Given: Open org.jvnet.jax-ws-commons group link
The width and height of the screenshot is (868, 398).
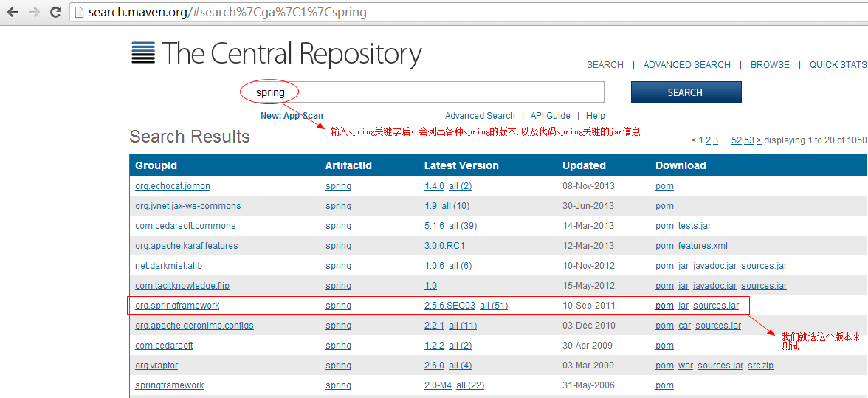Looking at the screenshot, I should pyautogui.click(x=188, y=206).
